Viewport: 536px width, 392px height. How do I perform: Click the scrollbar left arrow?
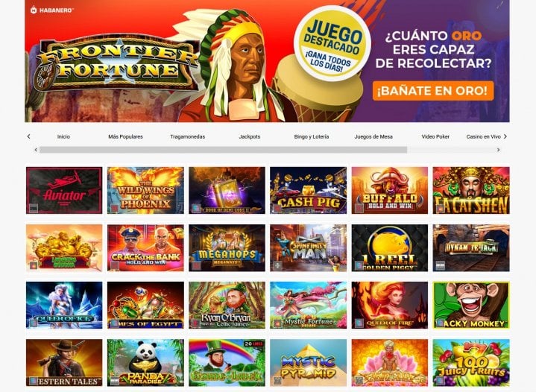(36, 150)
